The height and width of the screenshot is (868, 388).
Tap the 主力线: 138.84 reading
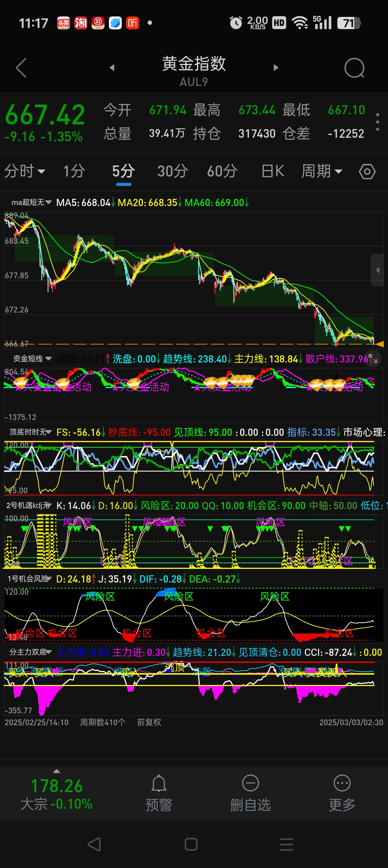[266, 359]
